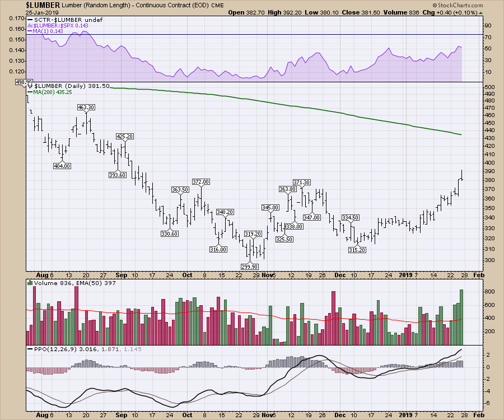Image resolution: width=504 pixels, height=420 pixels.
Task: Click the $LUMBER:$SPX 0.143 legend entry
Action: pos(58,26)
